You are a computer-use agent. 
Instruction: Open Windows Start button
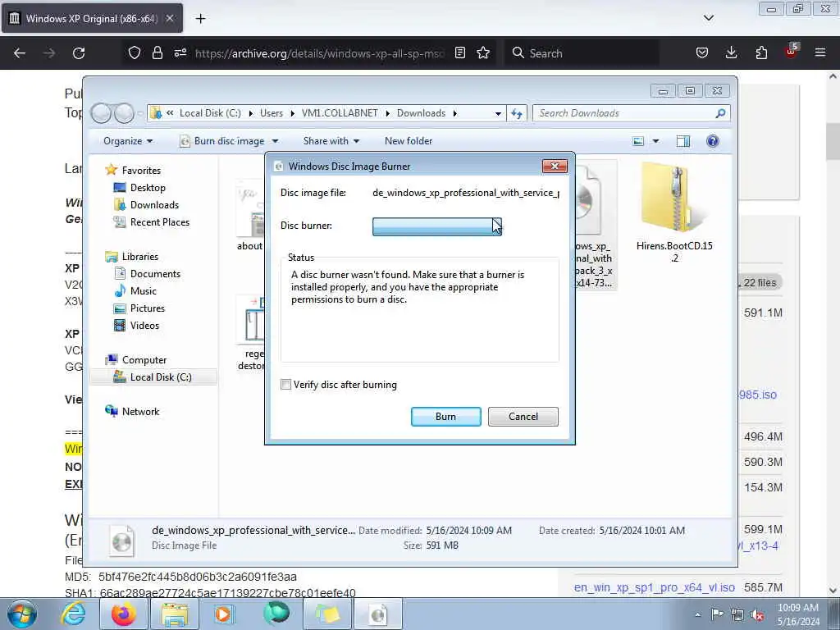click(x=22, y=614)
